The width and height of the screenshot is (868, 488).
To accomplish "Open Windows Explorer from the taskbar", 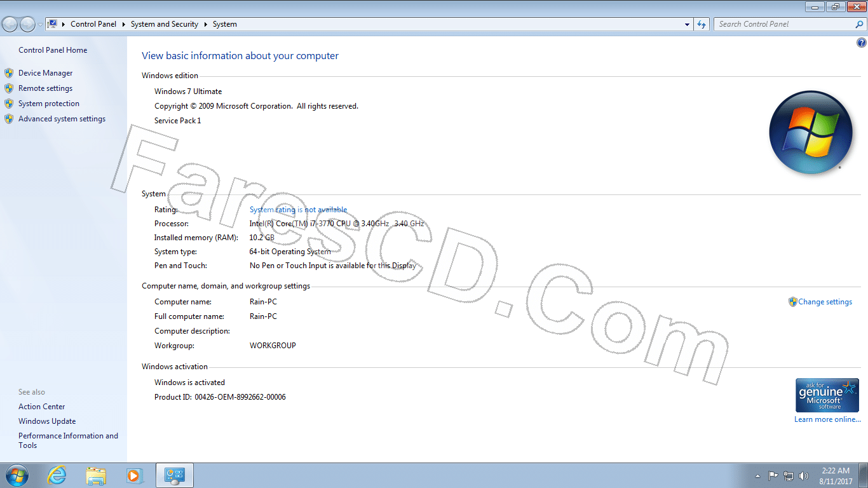I will click(x=96, y=475).
